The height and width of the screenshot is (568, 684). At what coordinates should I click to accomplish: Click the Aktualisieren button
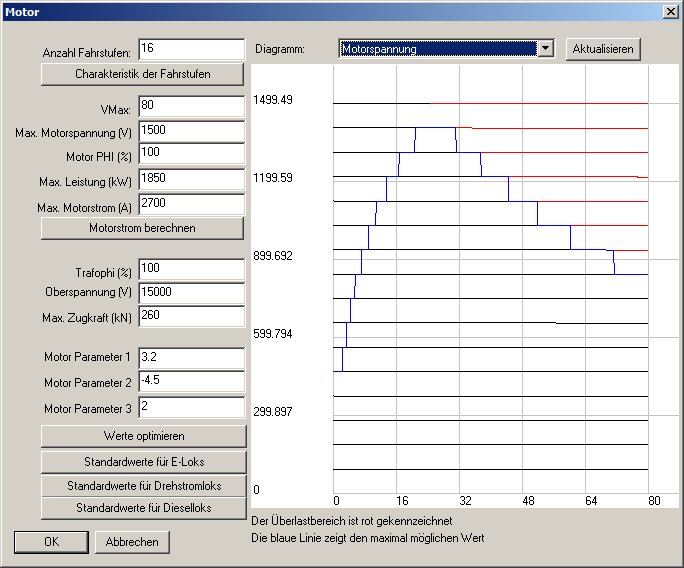pyautogui.click(x=603, y=49)
